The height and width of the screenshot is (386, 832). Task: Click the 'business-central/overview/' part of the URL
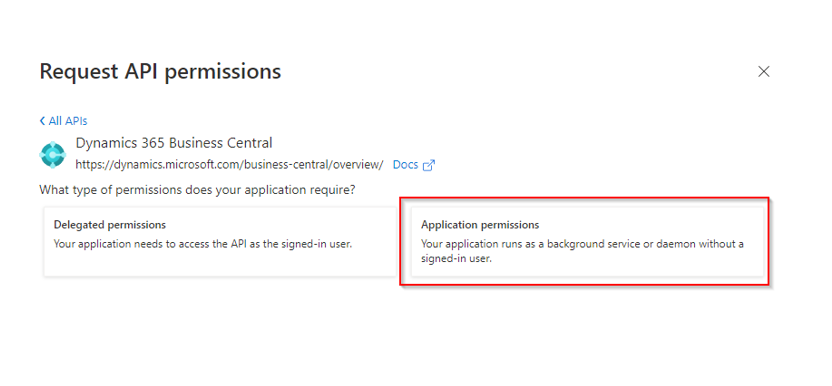(314, 165)
